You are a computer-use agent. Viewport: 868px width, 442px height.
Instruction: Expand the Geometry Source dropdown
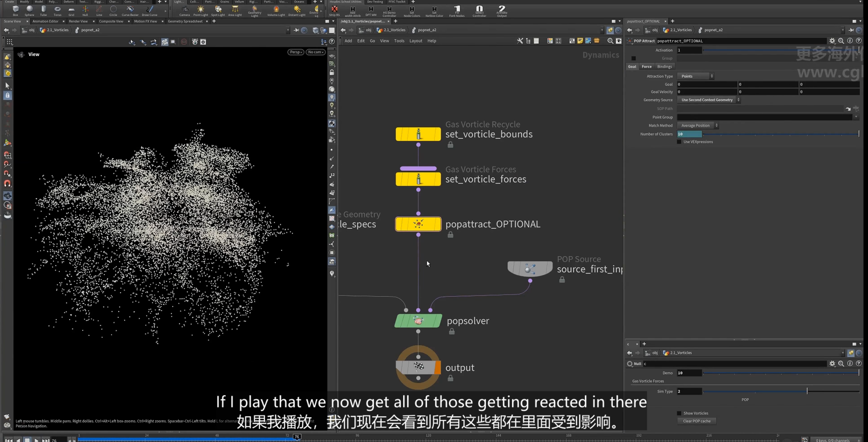click(708, 100)
